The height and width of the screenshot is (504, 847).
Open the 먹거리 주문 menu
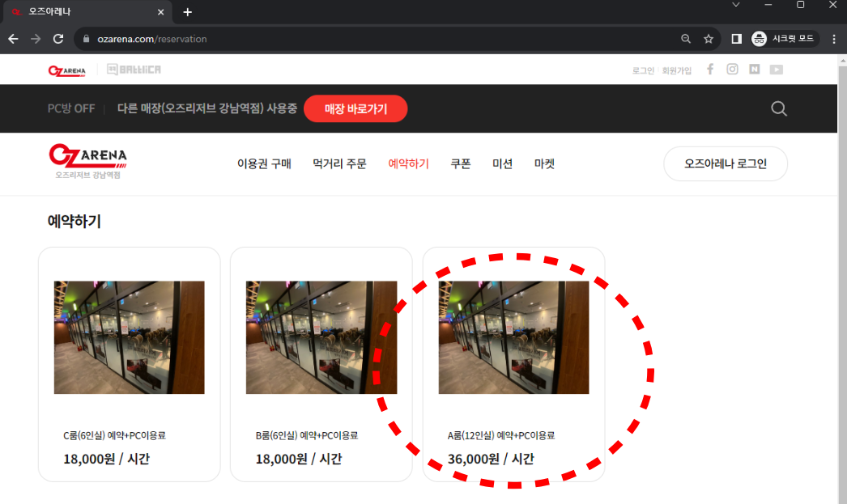[339, 163]
